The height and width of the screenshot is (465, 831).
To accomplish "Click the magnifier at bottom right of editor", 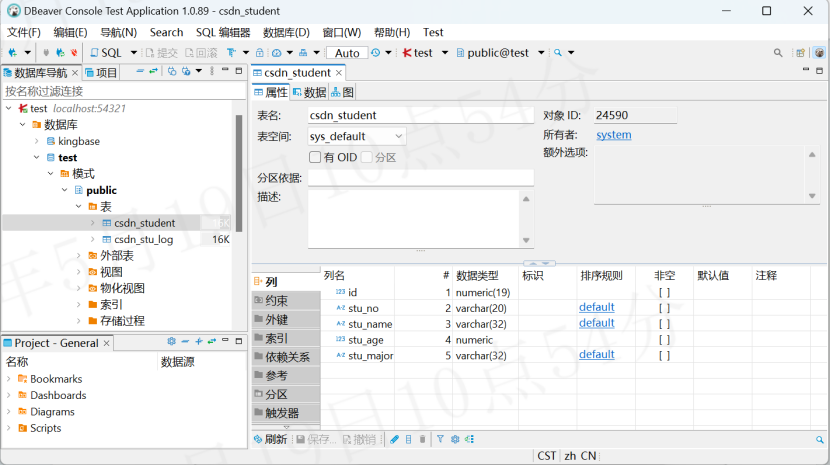I will tap(819, 440).
